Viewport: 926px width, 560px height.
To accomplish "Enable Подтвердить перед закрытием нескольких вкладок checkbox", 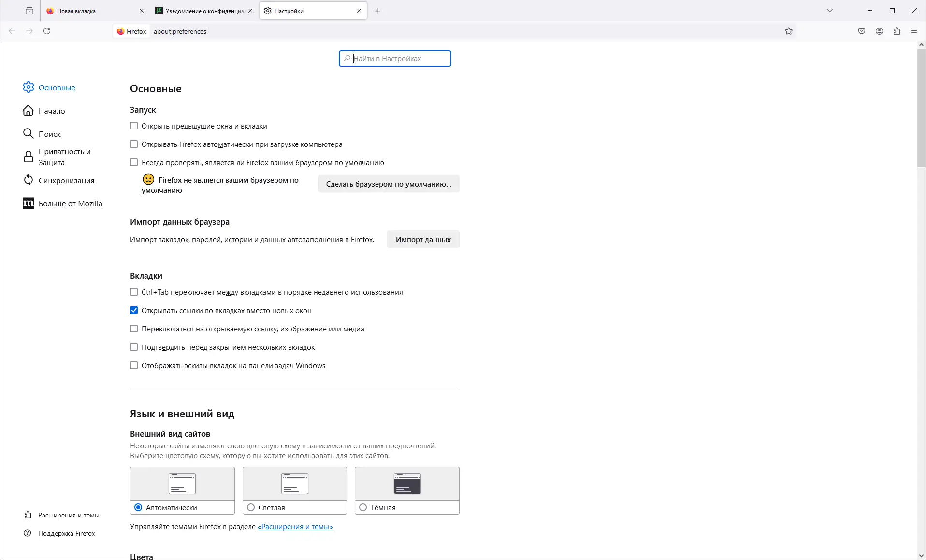I will pos(134,347).
